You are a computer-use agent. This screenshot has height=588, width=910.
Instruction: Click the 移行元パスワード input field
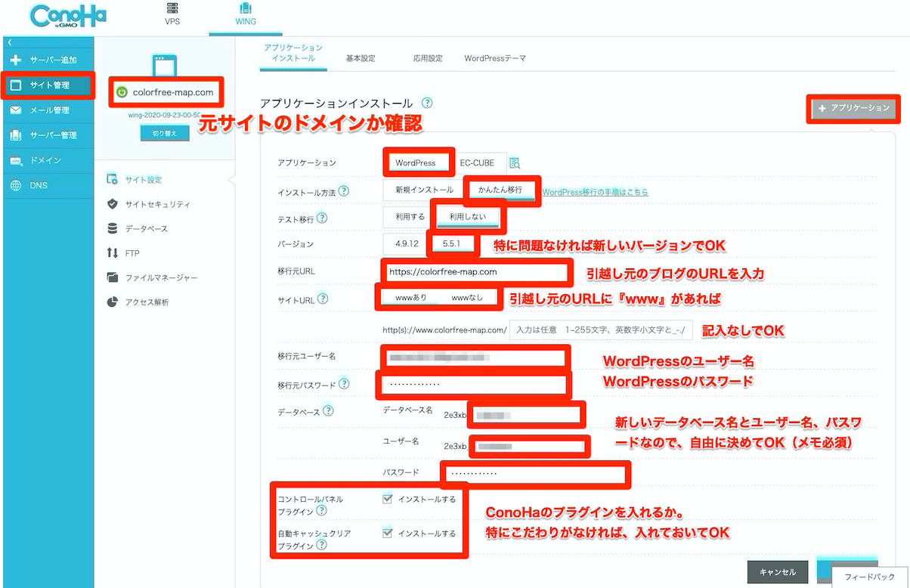click(475, 384)
